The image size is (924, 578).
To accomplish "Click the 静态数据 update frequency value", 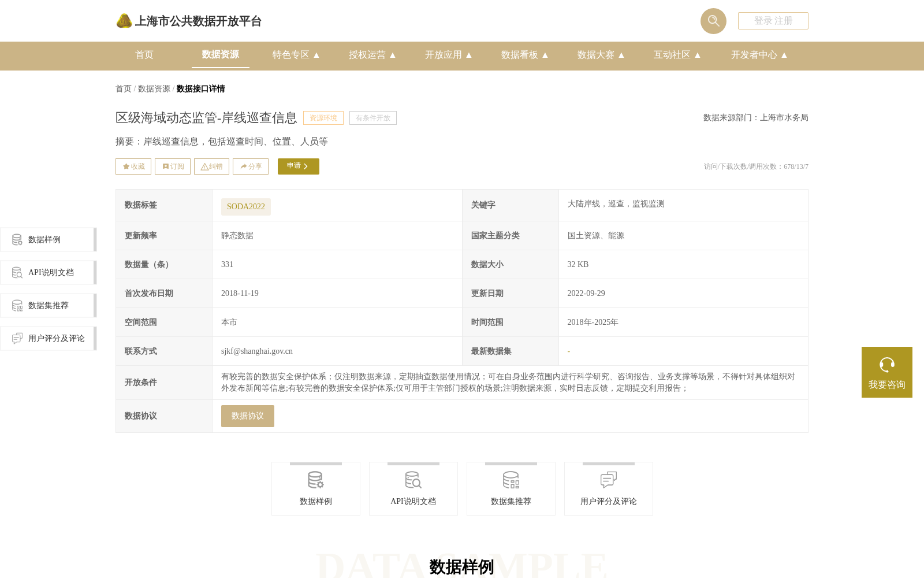I will [237, 235].
